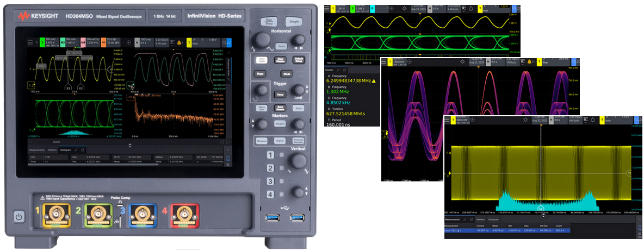Open the hamburger menu on the oscilloscope's built-in display
This screenshot has width=644, height=252.
click(30, 42)
